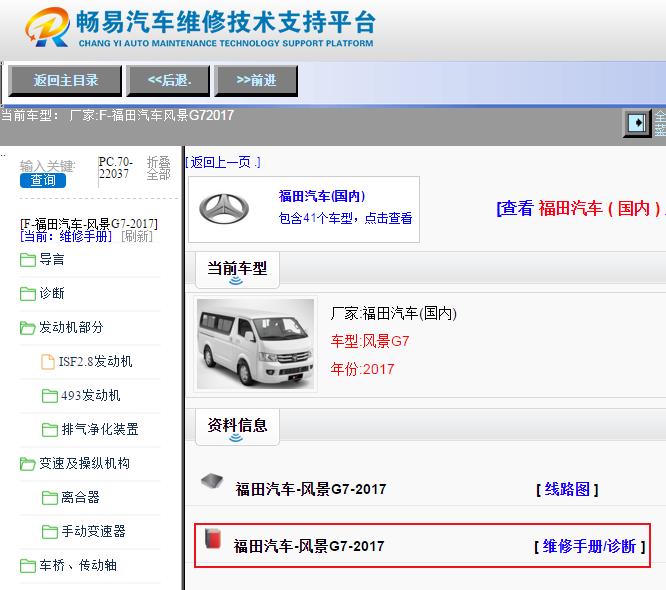Click the Foton brand emblem logo

[224, 209]
